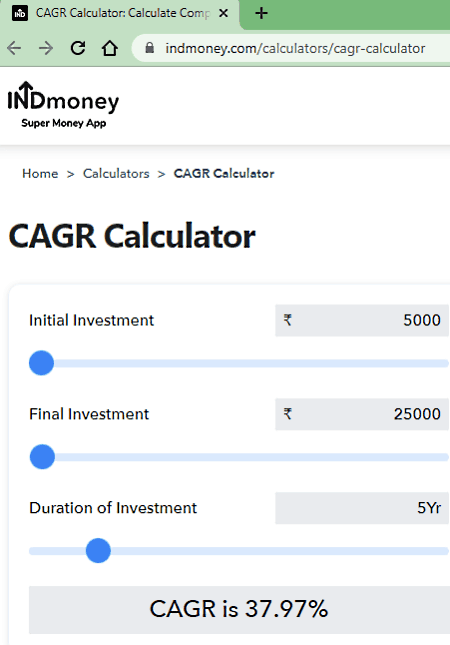Click the Initial Investment slider handle
450x645 pixels.
pyautogui.click(x=42, y=363)
